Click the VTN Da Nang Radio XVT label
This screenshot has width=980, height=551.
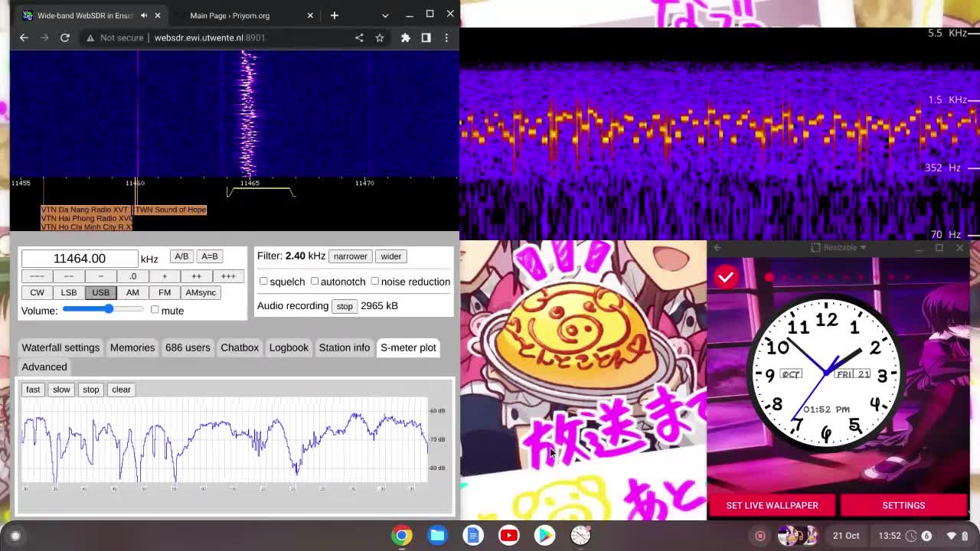coord(85,210)
